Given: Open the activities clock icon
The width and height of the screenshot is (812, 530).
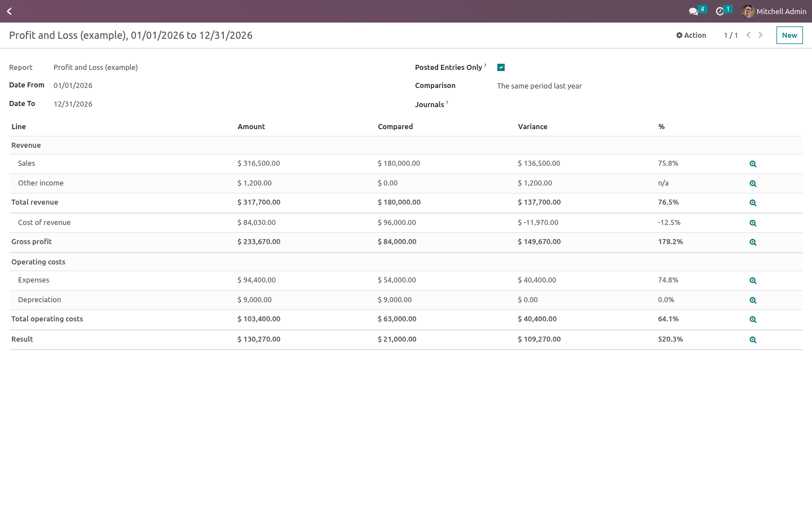Looking at the screenshot, I should point(720,11).
